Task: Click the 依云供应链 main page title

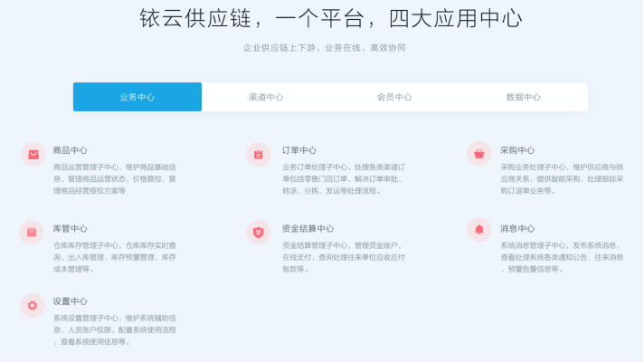Action: coord(331,18)
